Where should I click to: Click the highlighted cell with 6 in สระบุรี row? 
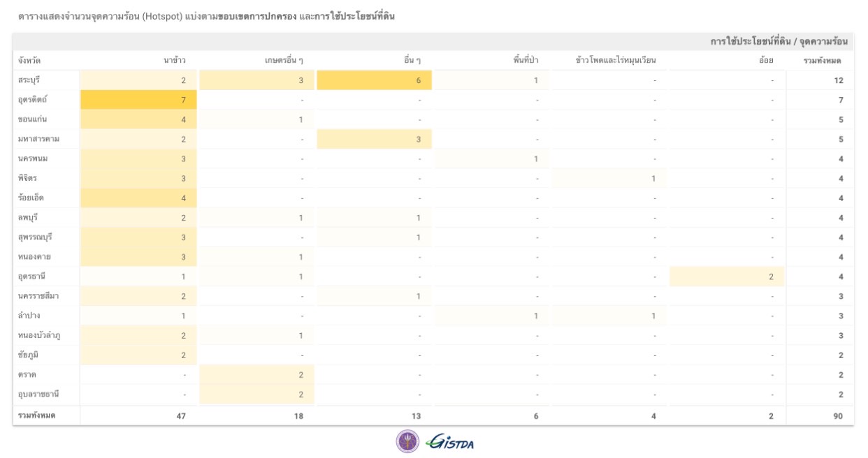point(374,80)
